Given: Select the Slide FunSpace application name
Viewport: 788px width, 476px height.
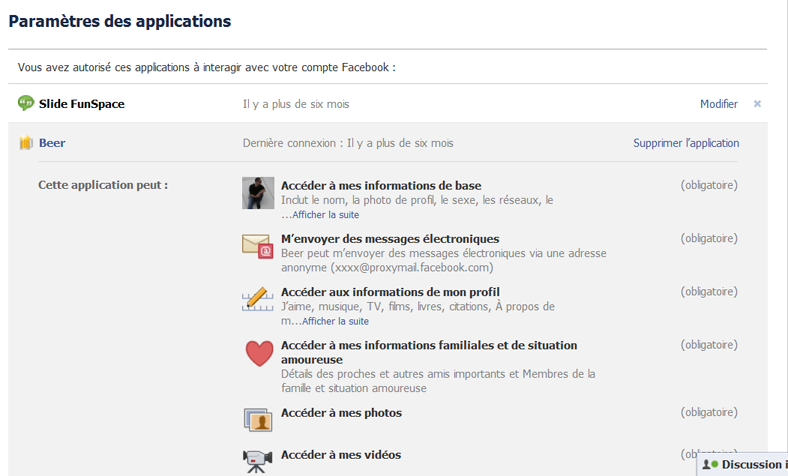Looking at the screenshot, I should coord(81,104).
